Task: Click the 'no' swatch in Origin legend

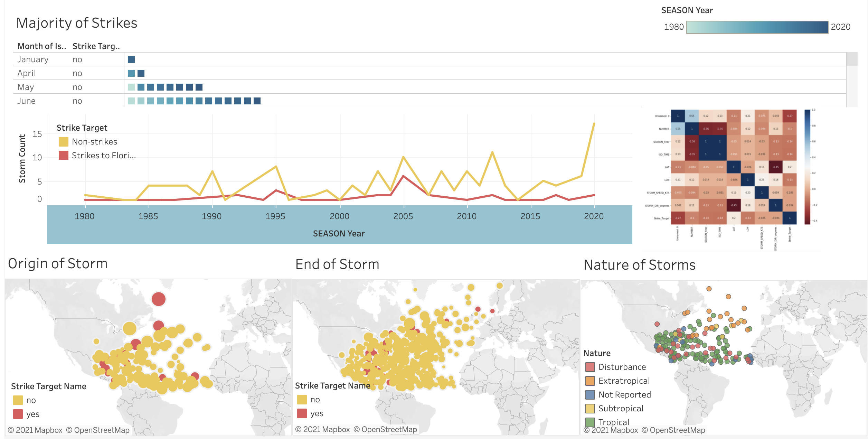Action: click(18, 400)
